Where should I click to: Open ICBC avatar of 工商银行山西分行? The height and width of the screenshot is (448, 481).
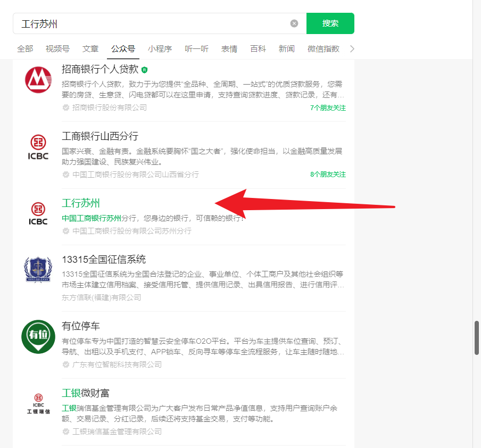click(38, 147)
